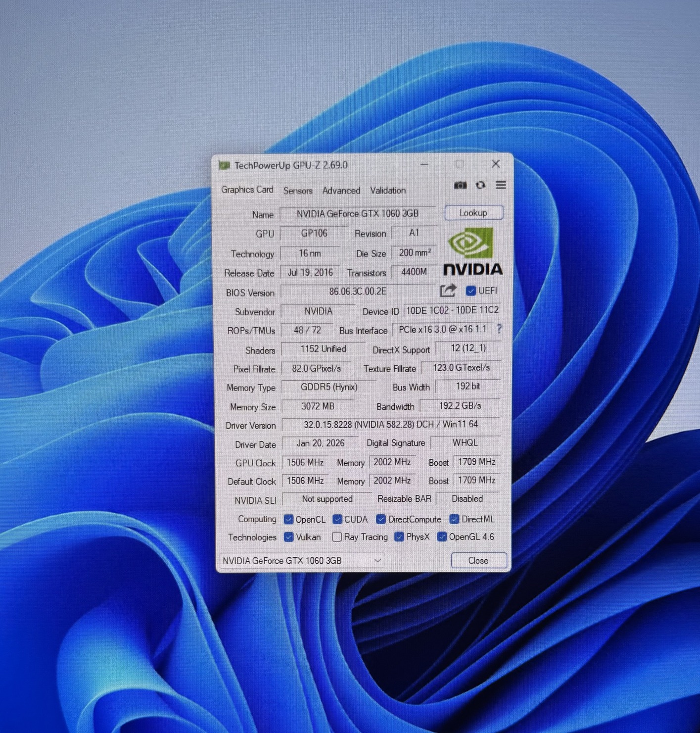
Task: Click the Memory Size value 3072 MB
Action: click(x=318, y=406)
